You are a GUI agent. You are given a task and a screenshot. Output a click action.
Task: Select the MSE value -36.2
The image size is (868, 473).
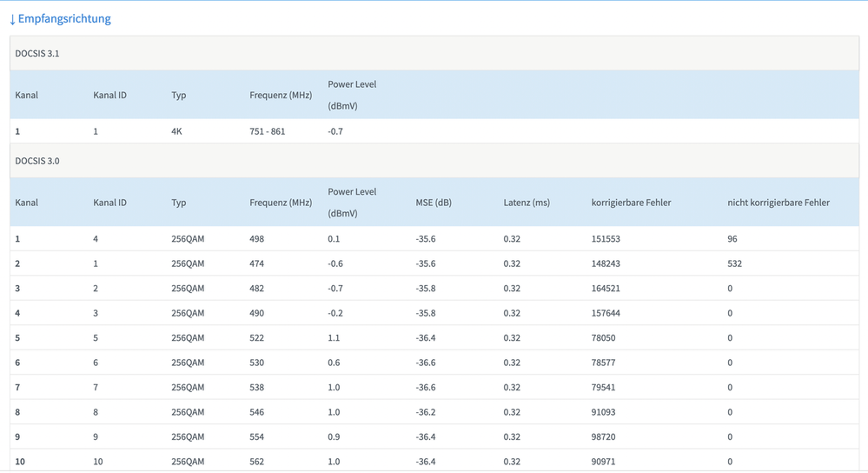click(426, 412)
